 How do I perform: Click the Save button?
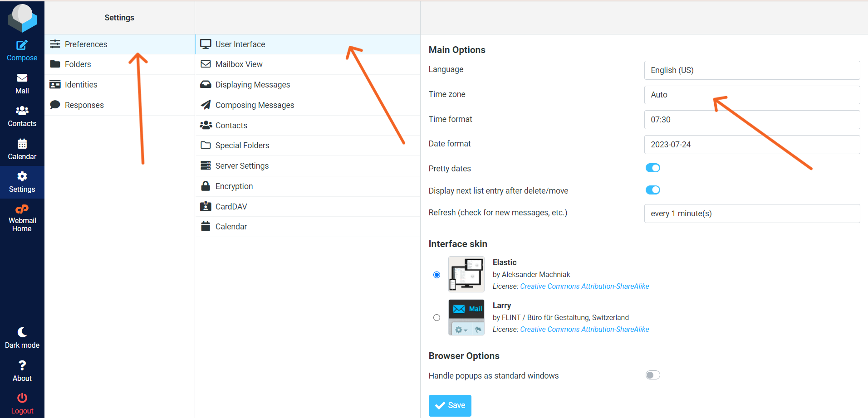point(450,405)
